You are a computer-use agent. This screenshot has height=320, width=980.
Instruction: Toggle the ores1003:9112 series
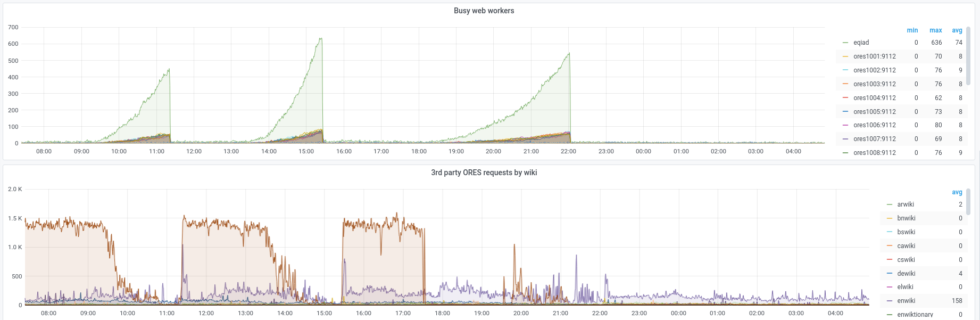point(874,84)
